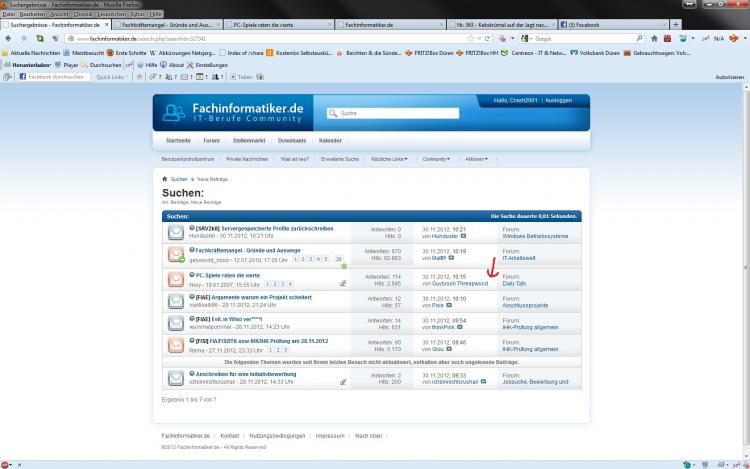This screenshot has height=469, width=750.
Task: Switch to the Facebook browser tab
Action: [x=613, y=25]
